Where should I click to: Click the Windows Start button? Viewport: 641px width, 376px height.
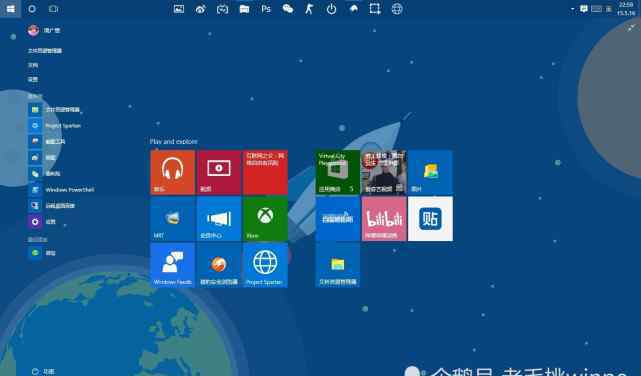point(11,9)
